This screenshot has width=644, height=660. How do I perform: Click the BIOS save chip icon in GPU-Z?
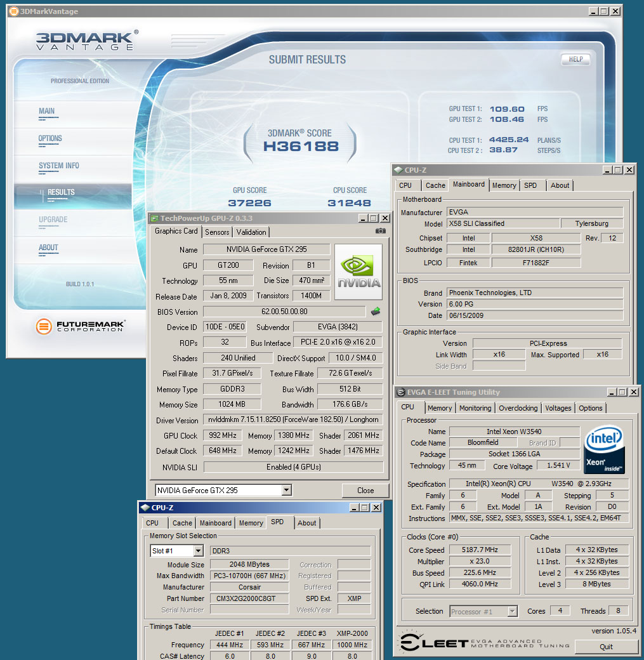(x=376, y=312)
